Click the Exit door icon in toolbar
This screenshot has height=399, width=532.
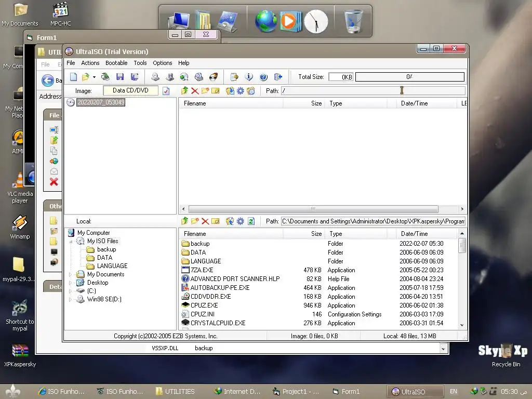[x=278, y=77]
